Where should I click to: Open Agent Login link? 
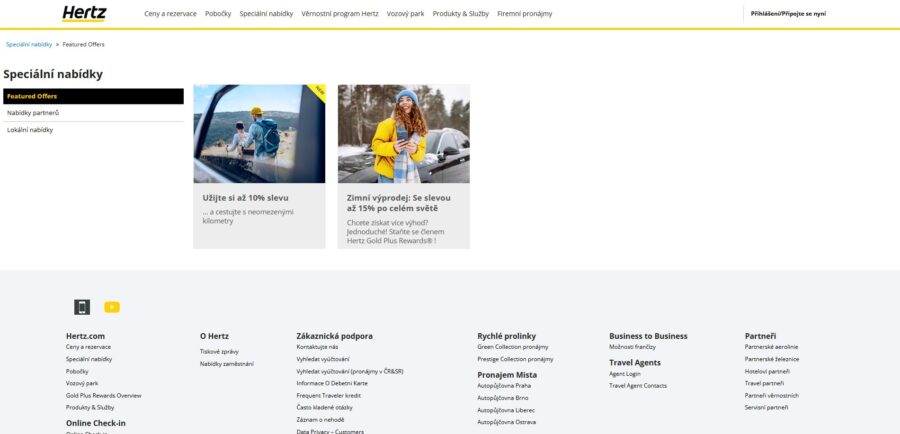point(625,374)
